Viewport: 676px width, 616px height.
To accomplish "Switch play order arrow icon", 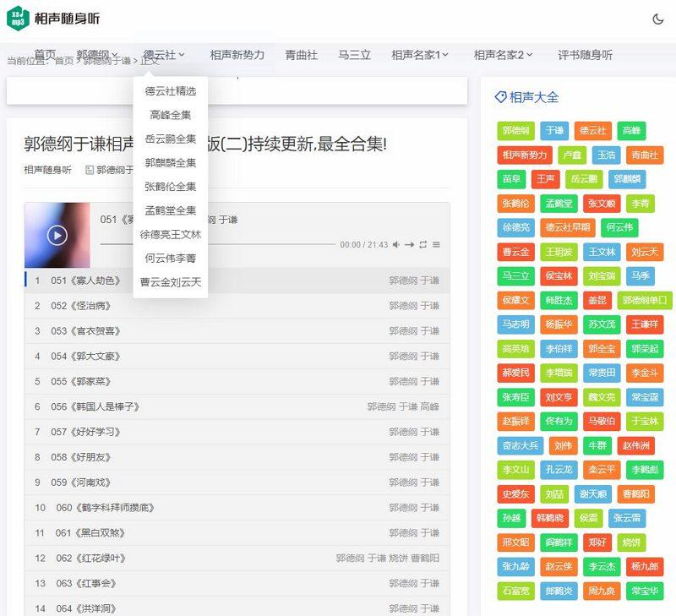I will (409, 245).
